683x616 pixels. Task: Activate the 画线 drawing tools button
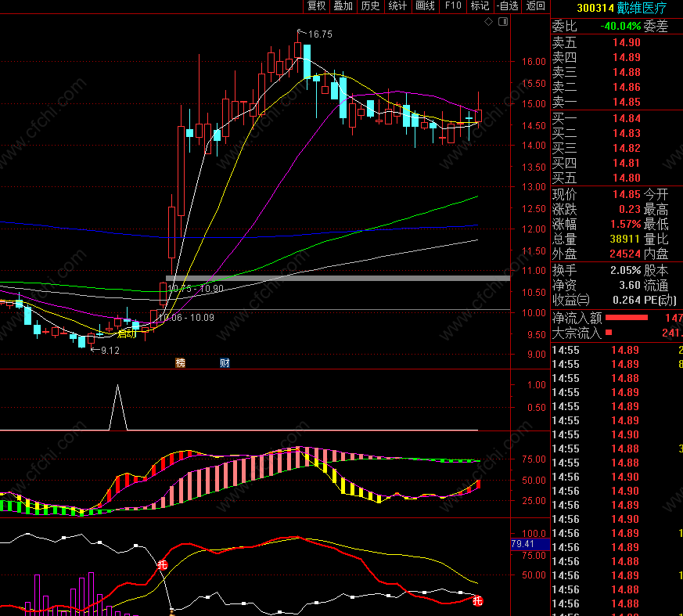point(425,6)
